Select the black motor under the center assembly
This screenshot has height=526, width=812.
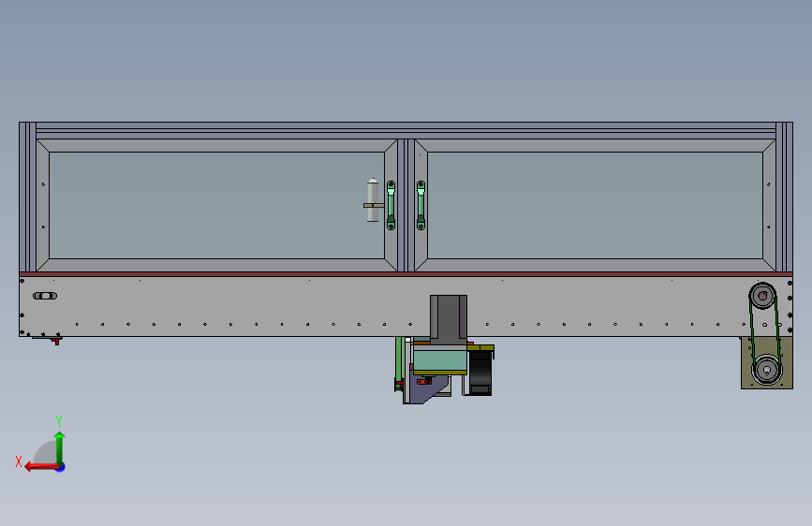[480, 373]
